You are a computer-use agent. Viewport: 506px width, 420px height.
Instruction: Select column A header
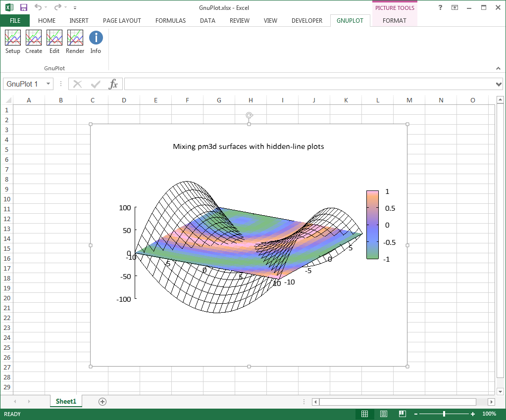coord(29,100)
